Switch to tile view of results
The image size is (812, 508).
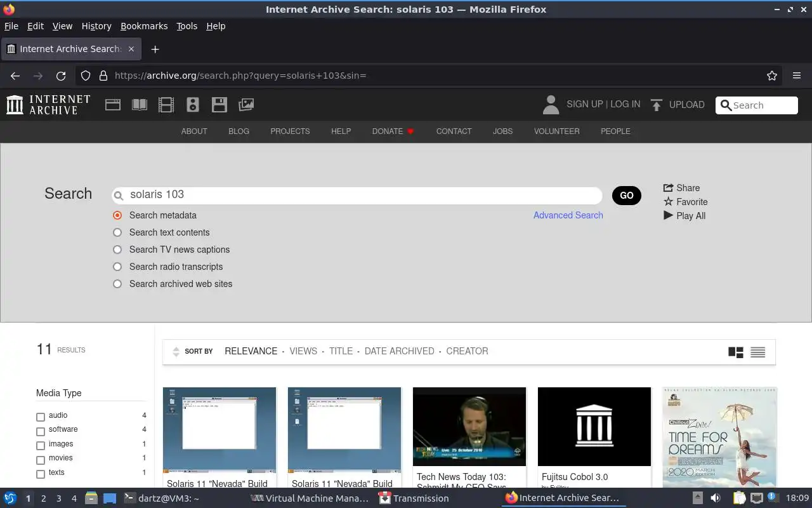[736, 352]
